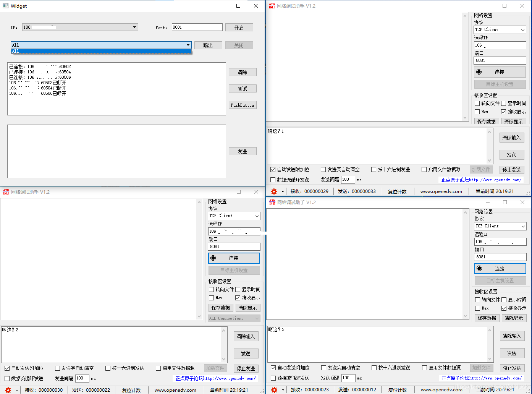532x394 pixels.
Task: Click receive area scrollbar up arrow in bottom-left window
Action: [x=199, y=202]
